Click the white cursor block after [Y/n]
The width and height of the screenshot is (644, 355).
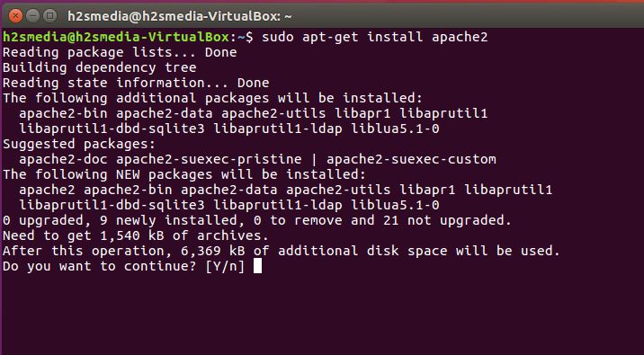[x=257, y=266]
